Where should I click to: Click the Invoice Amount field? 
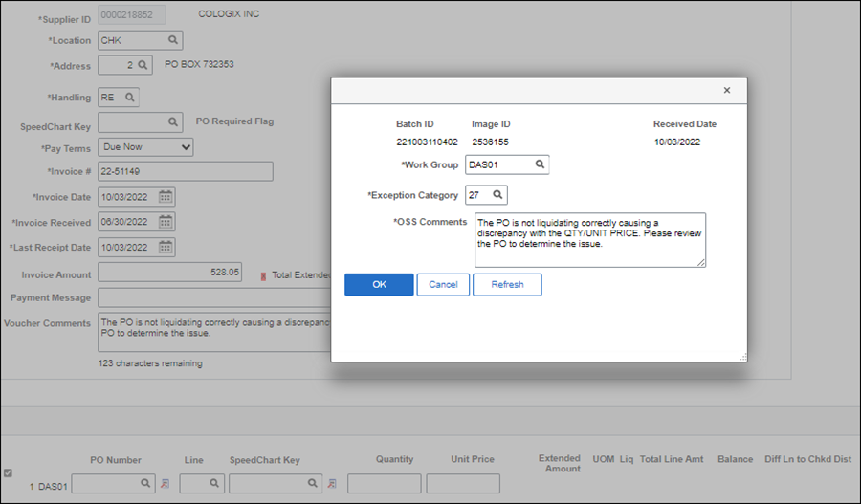click(169, 273)
